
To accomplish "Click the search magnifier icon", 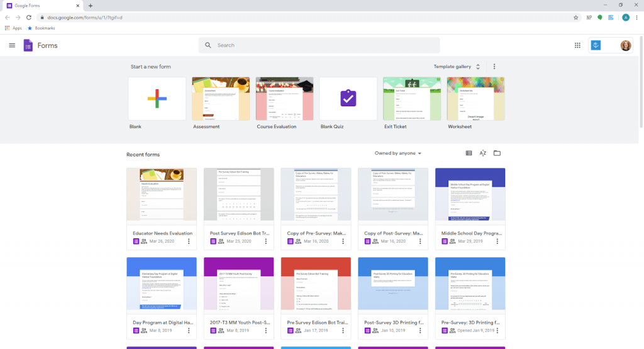I will click(208, 45).
